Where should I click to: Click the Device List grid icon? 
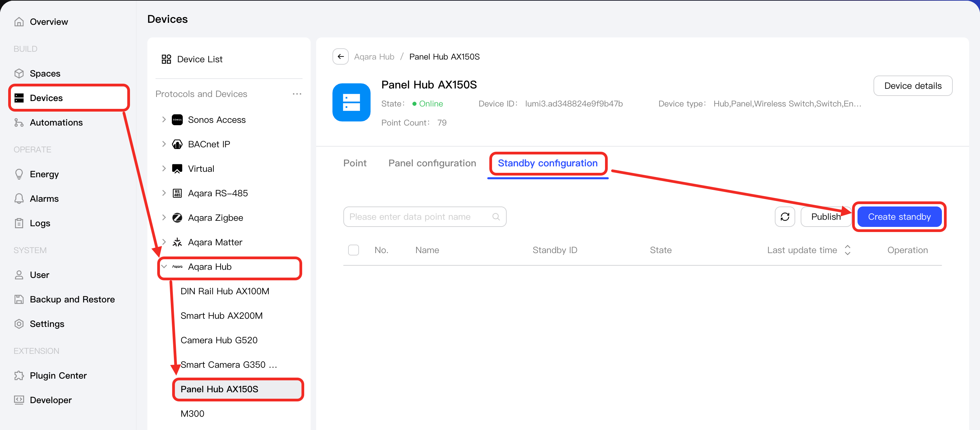pos(166,59)
